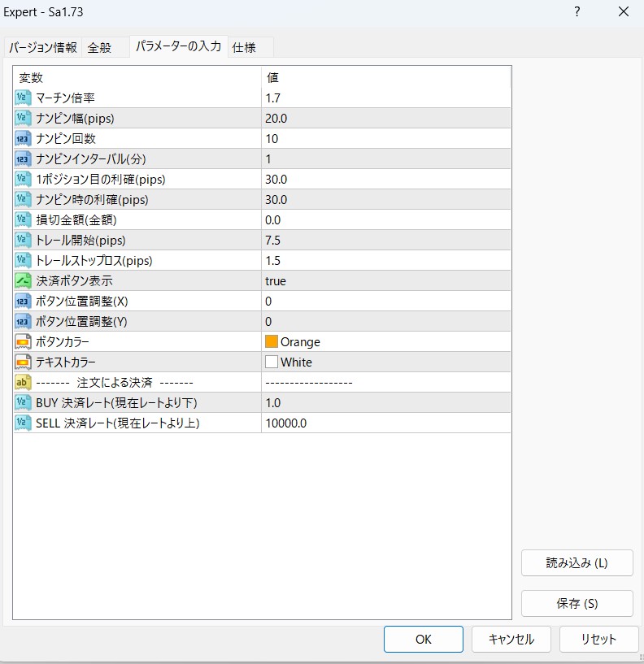The width and height of the screenshot is (644, 664).
Task: Click the integer icon next to ナンピン回数
Action: (23, 138)
